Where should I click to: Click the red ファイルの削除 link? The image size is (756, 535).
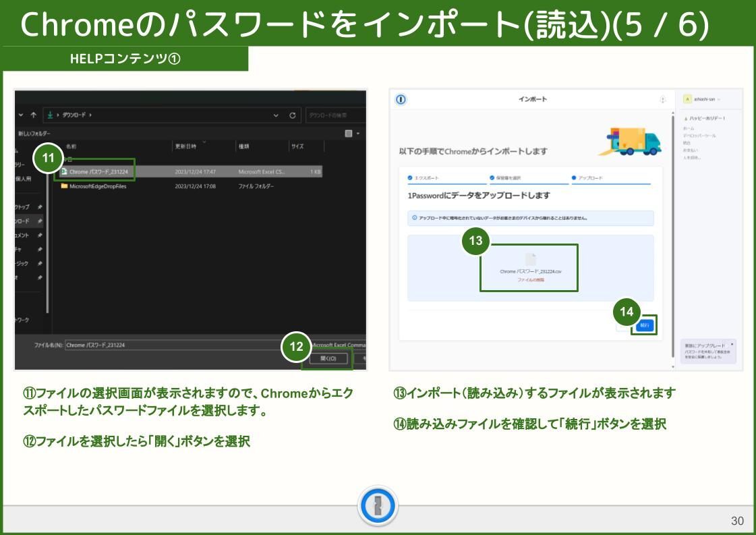[x=531, y=280]
